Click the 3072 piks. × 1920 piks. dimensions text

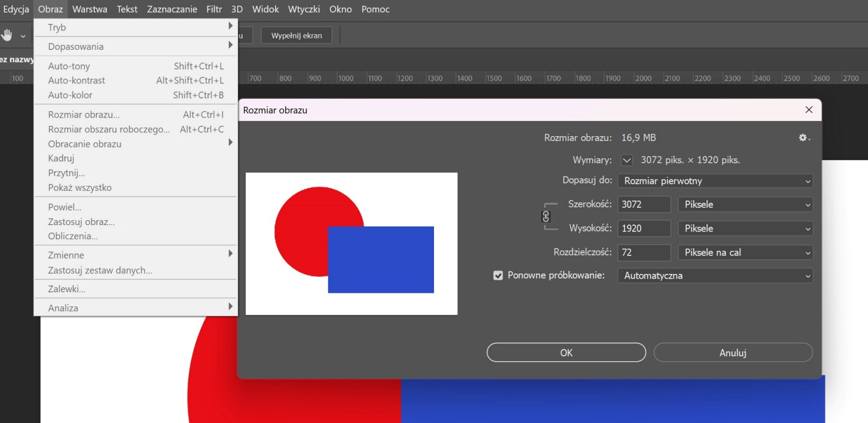pos(690,160)
